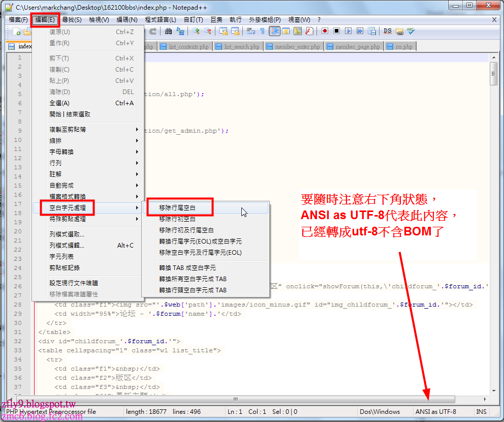Choose 全選(A) in the edit menu
Screen dimensions: 504x422
tap(88, 103)
